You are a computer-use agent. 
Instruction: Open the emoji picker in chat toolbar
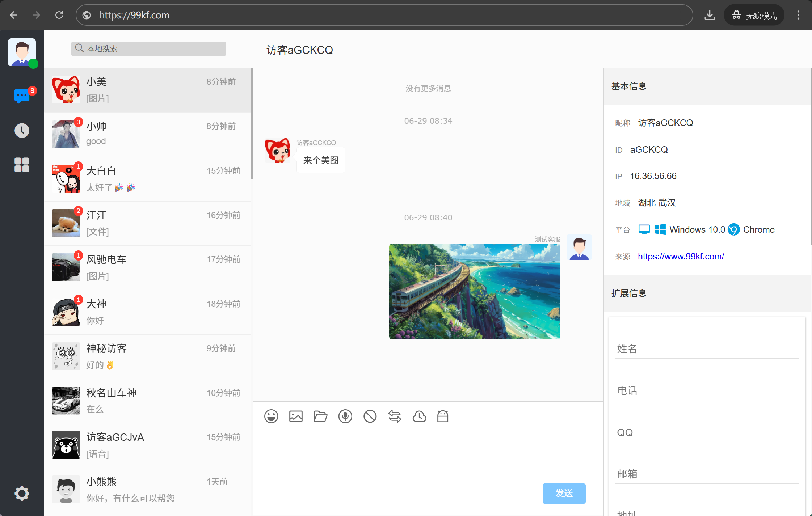point(271,416)
